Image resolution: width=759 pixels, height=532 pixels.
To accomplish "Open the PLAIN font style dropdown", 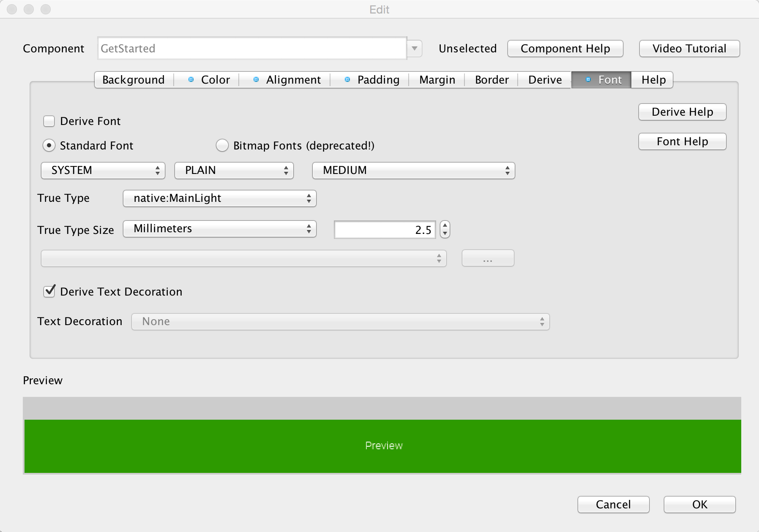I will tap(234, 171).
